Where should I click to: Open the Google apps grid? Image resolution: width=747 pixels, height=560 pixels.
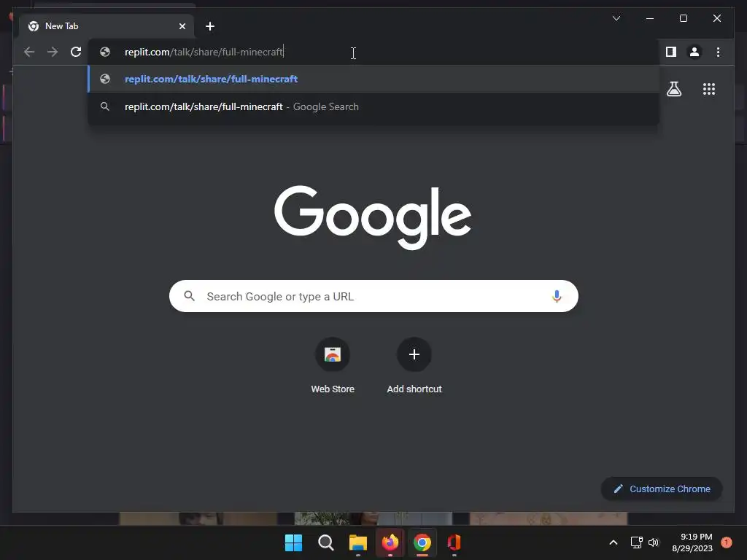click(709, 89)
